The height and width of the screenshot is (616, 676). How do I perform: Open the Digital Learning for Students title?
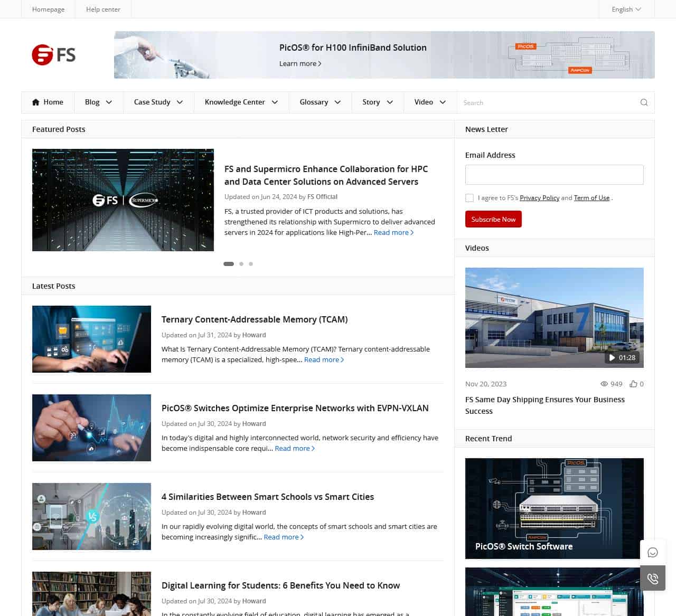280,585
